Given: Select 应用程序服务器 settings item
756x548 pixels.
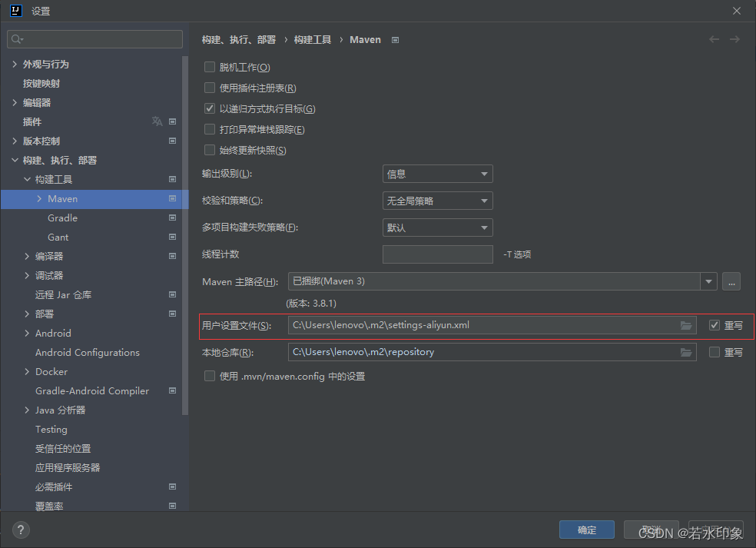Looking at the screenshot, I should point(68,467).
